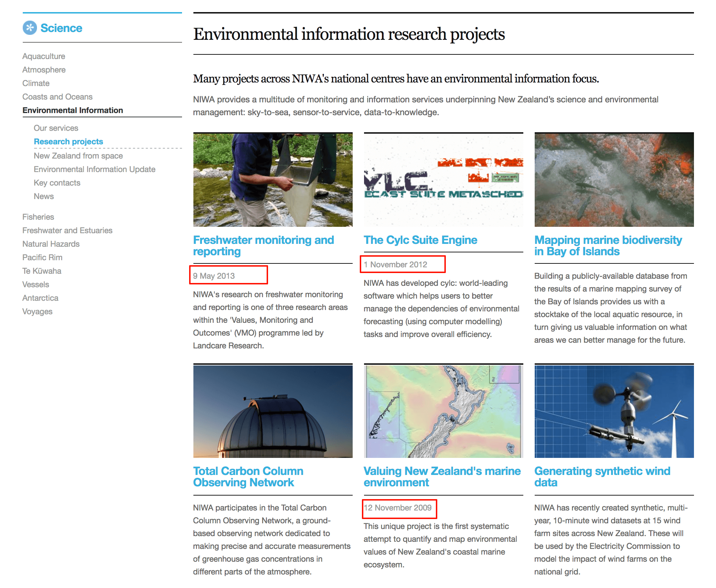Click the Cylc Suite Engine image
The width and height of the screenshot is (716, 588).
(x=443, y=180)
